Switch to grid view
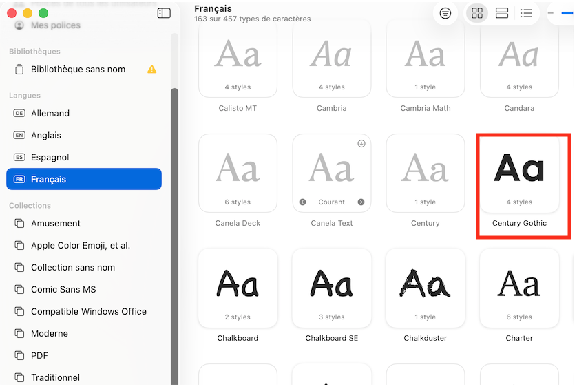Image resolution: width=588 pixels, height=391 pixels. (x=477, y=14)
